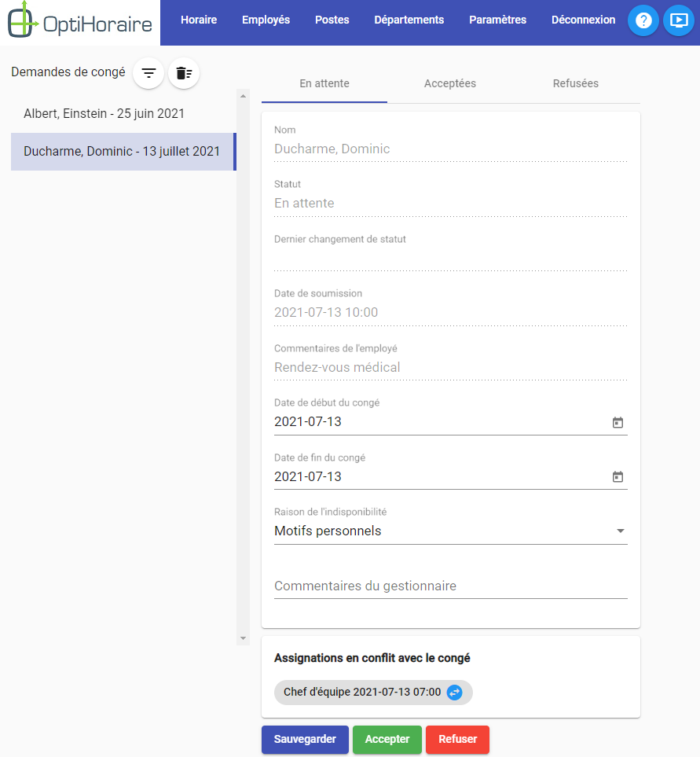Navigate to Départements
700x757 pixels.
(409, 20)
